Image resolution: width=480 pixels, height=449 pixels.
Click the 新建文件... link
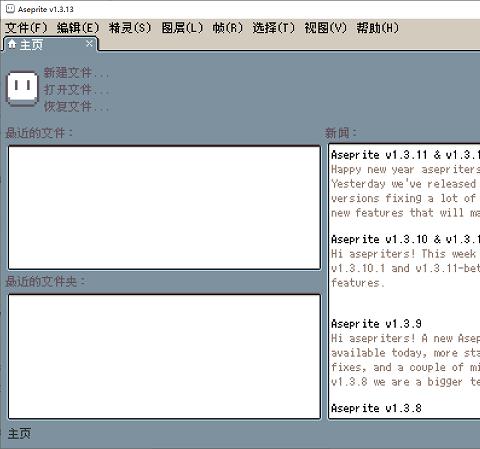[x=76, y=72]
